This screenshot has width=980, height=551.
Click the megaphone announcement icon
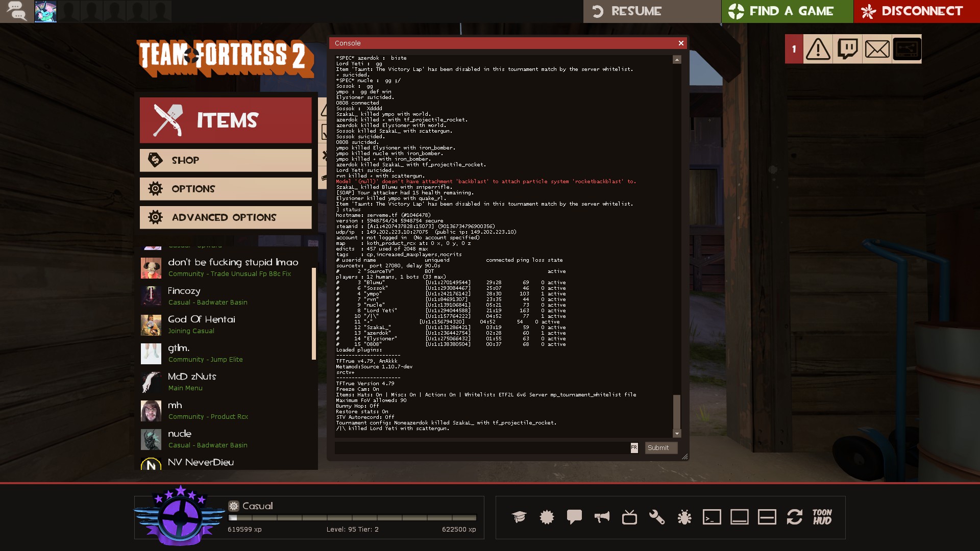602,517
